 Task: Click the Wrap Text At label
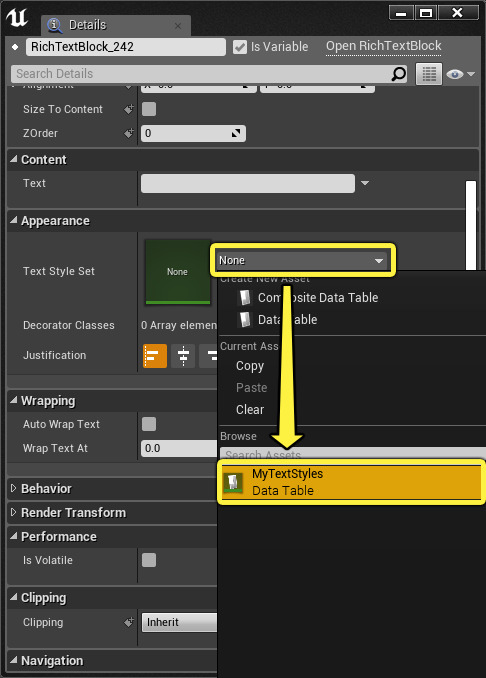point(55,448)
